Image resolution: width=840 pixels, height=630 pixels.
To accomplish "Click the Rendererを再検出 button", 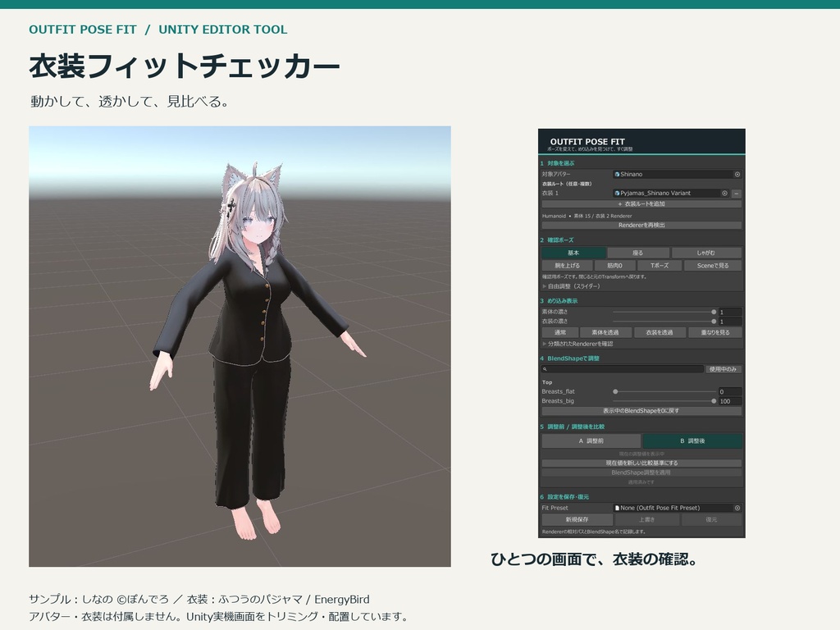I will [x=641, y=226].
